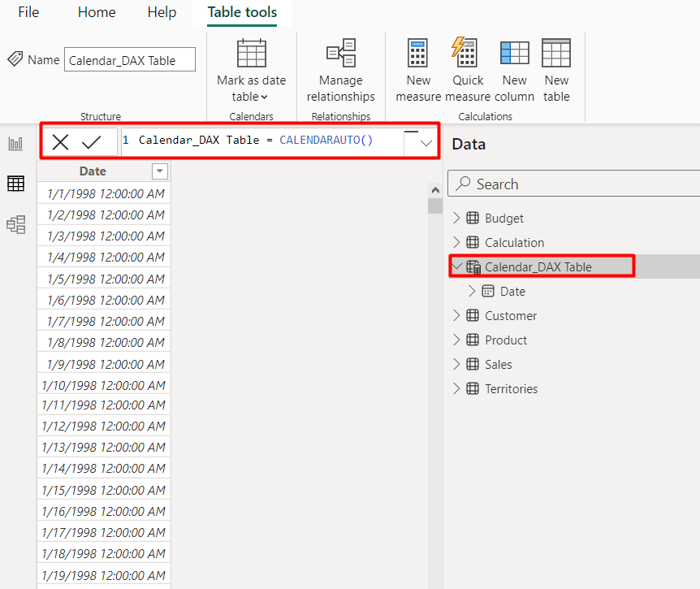The height and width of the screenshot is (589, 700).
Task: Select the 1/7/1998 12:00:00 AM cell
Action: [104, 321]
